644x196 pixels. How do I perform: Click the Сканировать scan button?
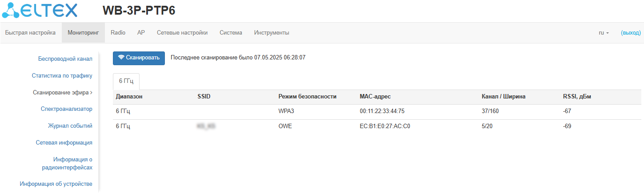(139, 58)
